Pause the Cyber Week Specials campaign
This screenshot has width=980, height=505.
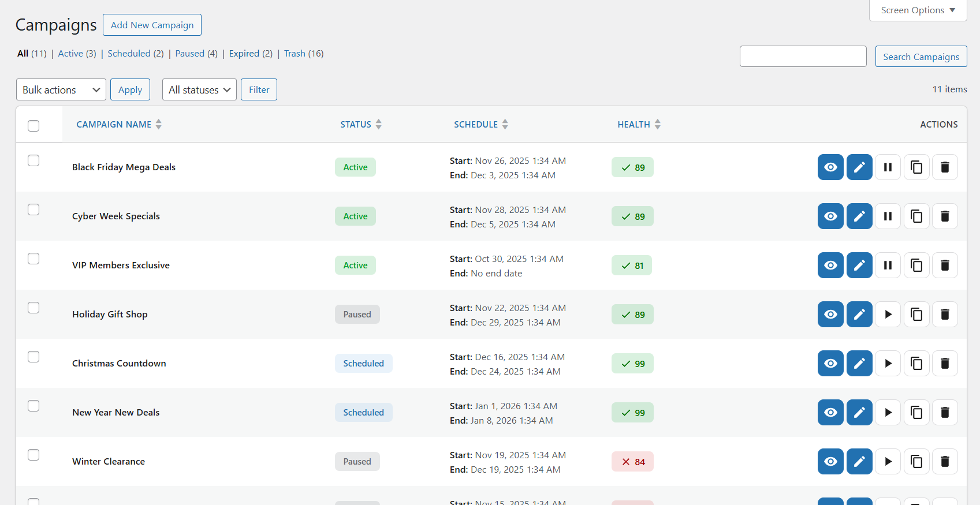point(888,216)
